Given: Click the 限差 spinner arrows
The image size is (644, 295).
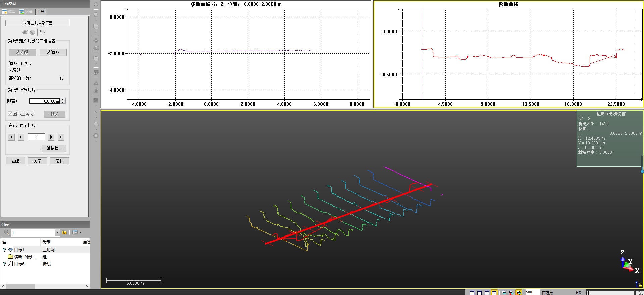Looking at the screenshot, I should point(63,101).
